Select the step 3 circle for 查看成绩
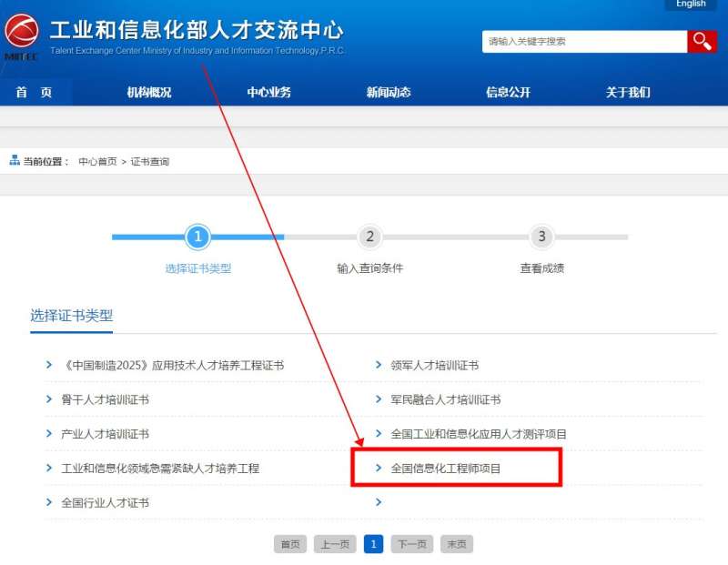Viewport: 728px width, 565px height. click(541, 236)
